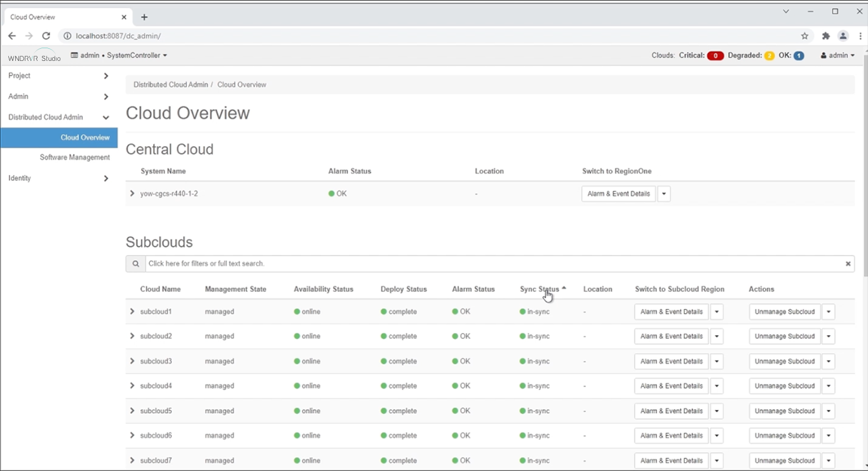Image resolution: width=868 pixels, height=471 pixels.
Task: Click the yow-cgcs-r440-1-2 system name
Action: (169, 194)
